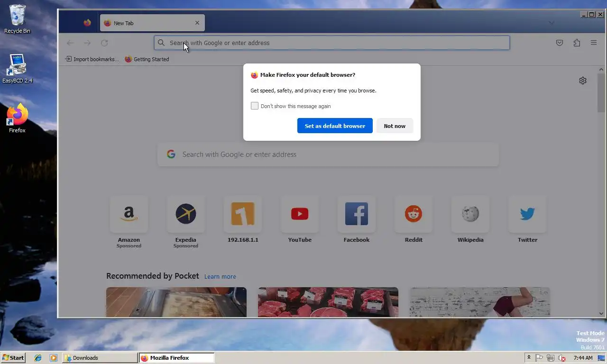
Task: Dismiss the dialog with Not now
Action: [x=395, y=126]
